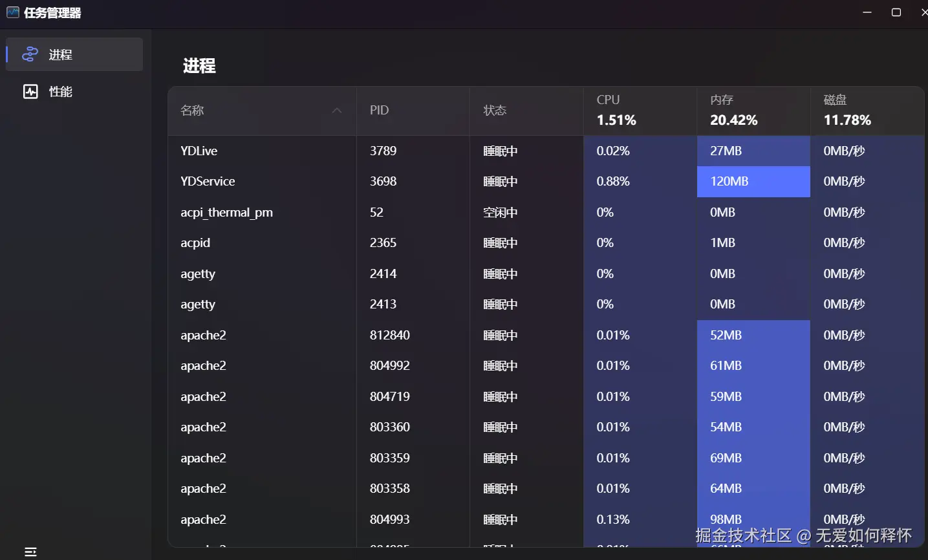Screen dimensions: 928x560
Task: Minimize the Task Manager window
Action: point(867,12)
